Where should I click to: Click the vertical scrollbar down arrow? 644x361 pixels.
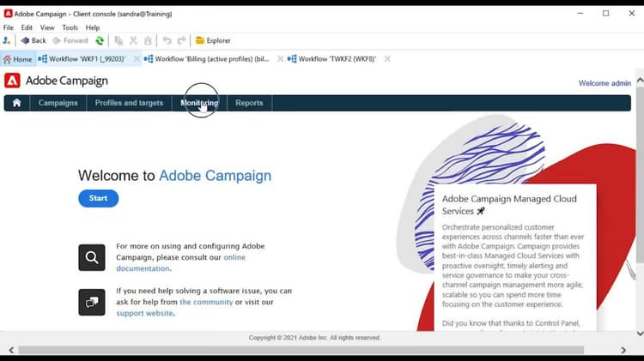point(640,333)
